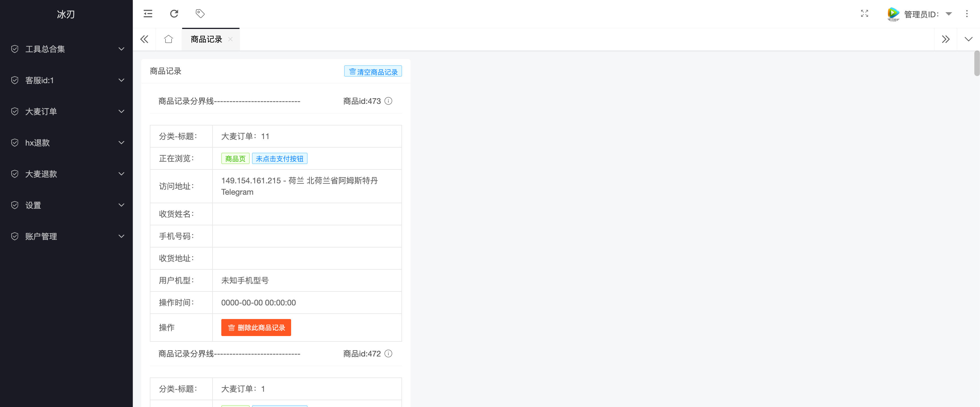Click the vertical page scrollbar
The image size is (980, 407).
coord(976,63)
